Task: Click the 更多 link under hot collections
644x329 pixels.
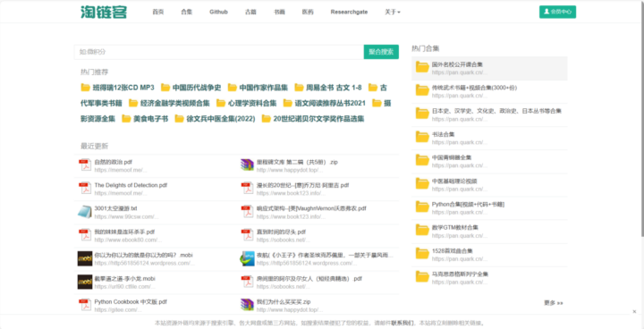Action: (x=554, y=303)
